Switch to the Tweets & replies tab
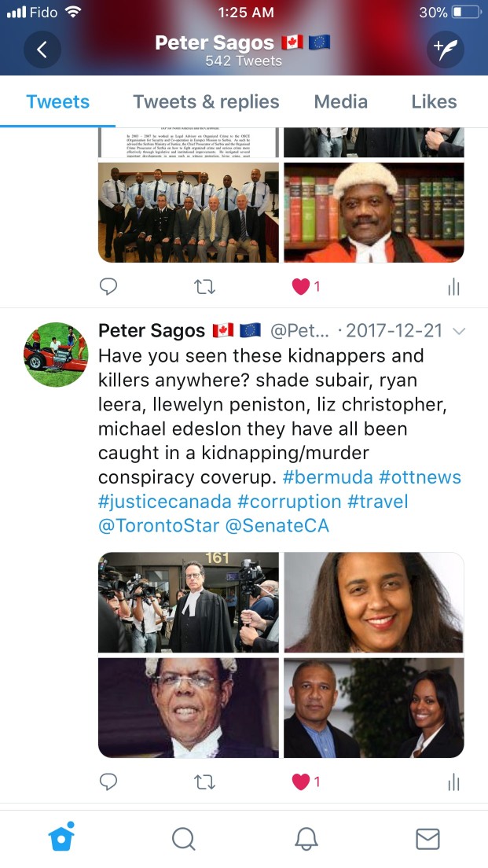Viewport: 488px width, 868px height. 206,102
